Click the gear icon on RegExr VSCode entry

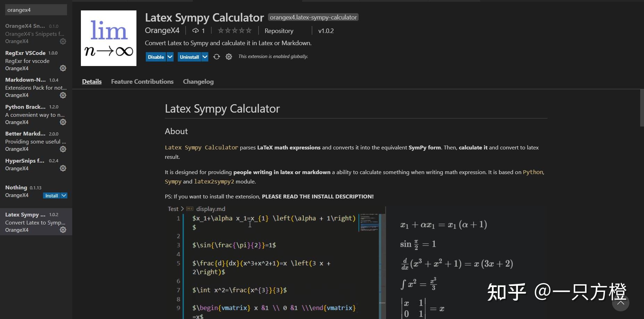click(x=63, y=68)
